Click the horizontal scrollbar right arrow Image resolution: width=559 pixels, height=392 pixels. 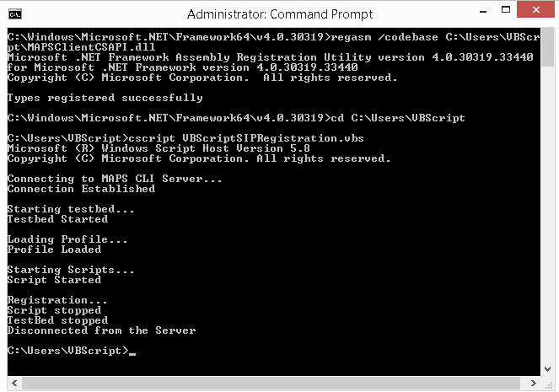[x=534, y=384]
